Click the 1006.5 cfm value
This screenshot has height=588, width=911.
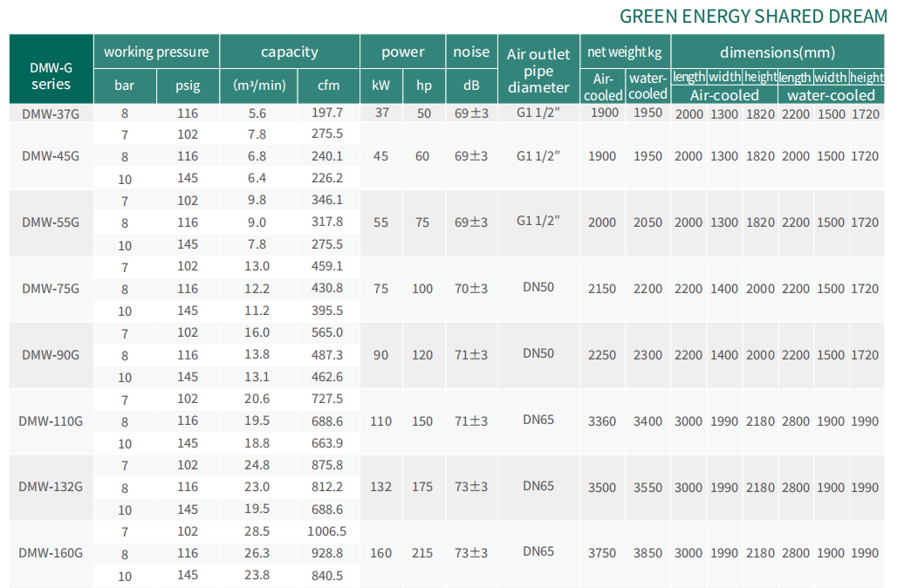327,531
